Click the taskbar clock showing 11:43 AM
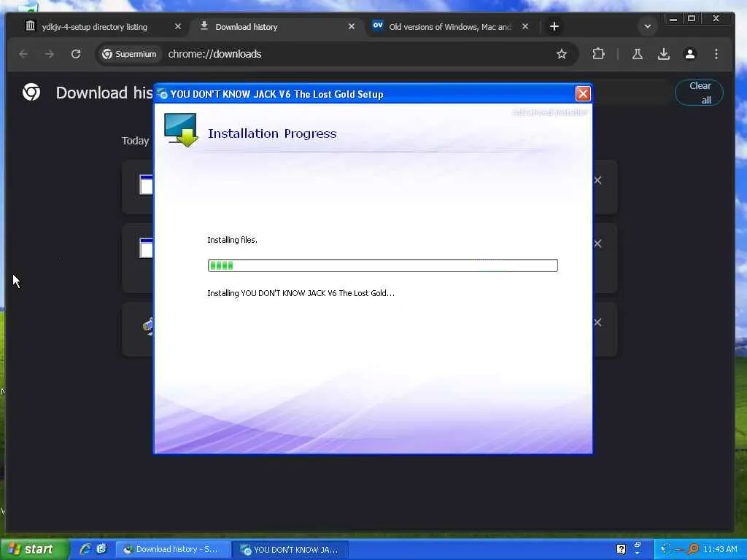Viewport: 747px width, 560px height. tap(720, 550)
